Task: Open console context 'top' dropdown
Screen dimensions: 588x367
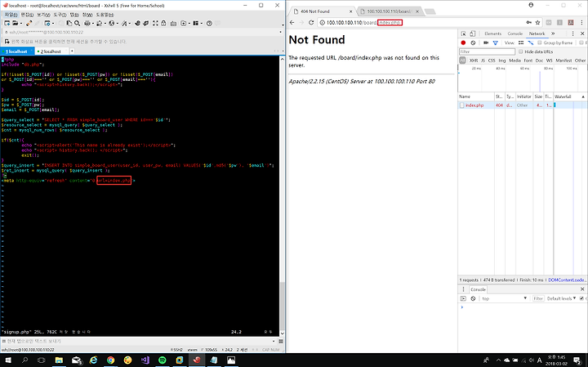Action: [x=505, y=298]
